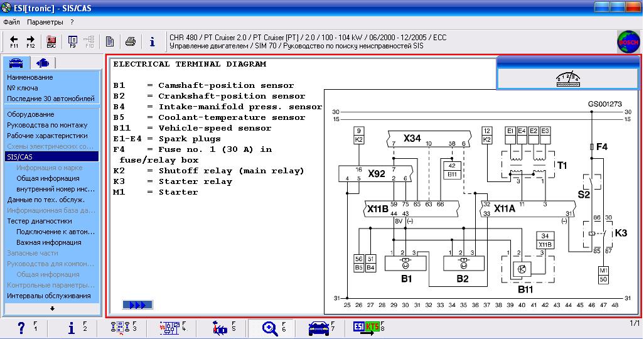Click the F7 vehicle selection car icon

click(x=319, y=328)
